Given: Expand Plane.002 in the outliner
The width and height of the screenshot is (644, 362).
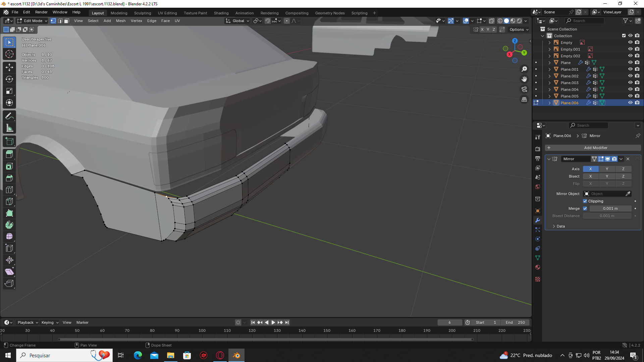Looking at the screenshot, I should point(549,76).
